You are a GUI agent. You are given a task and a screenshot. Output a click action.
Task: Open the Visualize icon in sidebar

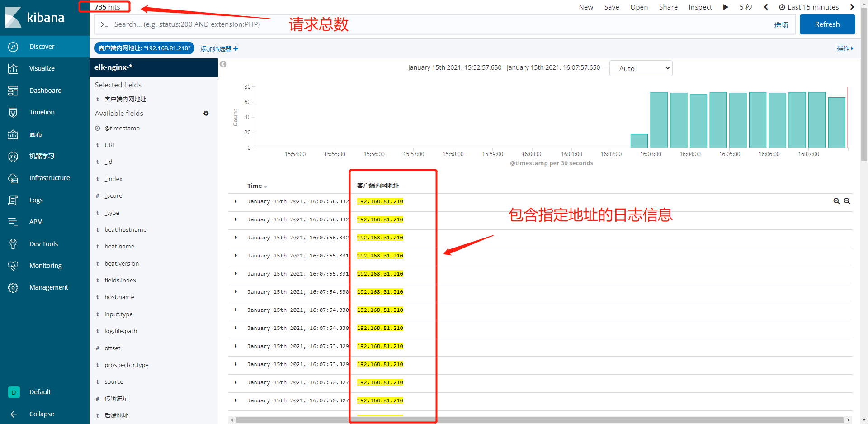pos(13,68)
